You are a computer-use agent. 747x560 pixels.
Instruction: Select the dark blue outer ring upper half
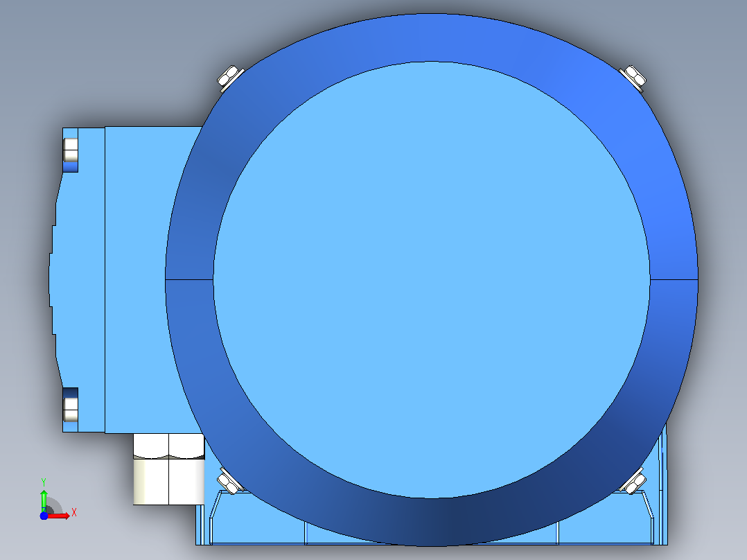coord(432,37)
